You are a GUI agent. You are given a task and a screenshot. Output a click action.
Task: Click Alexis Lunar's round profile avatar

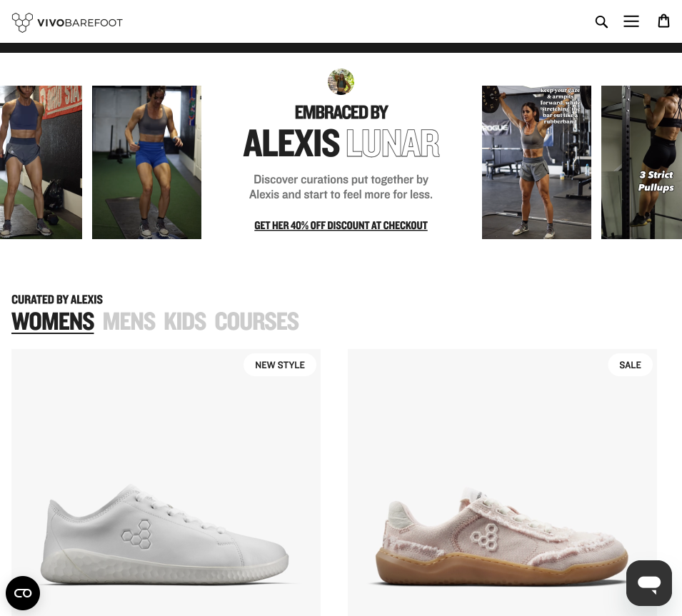click(341, 81)
